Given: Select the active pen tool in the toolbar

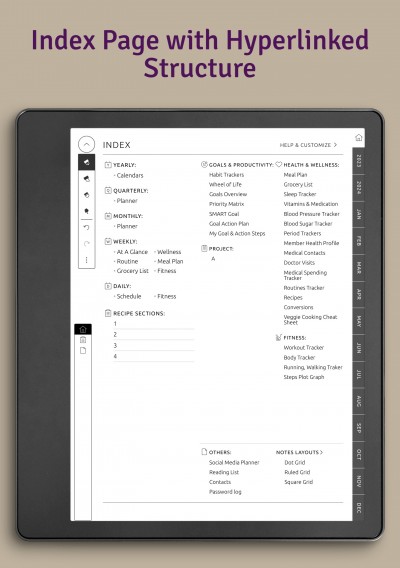Looking at the screenshot, I should click(x=87, y=162).
